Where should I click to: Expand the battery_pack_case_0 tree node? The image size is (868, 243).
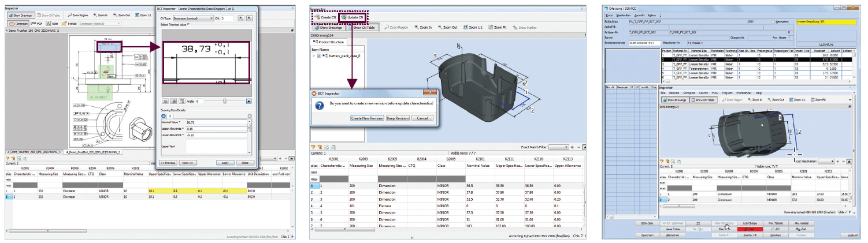coord(314,56)
